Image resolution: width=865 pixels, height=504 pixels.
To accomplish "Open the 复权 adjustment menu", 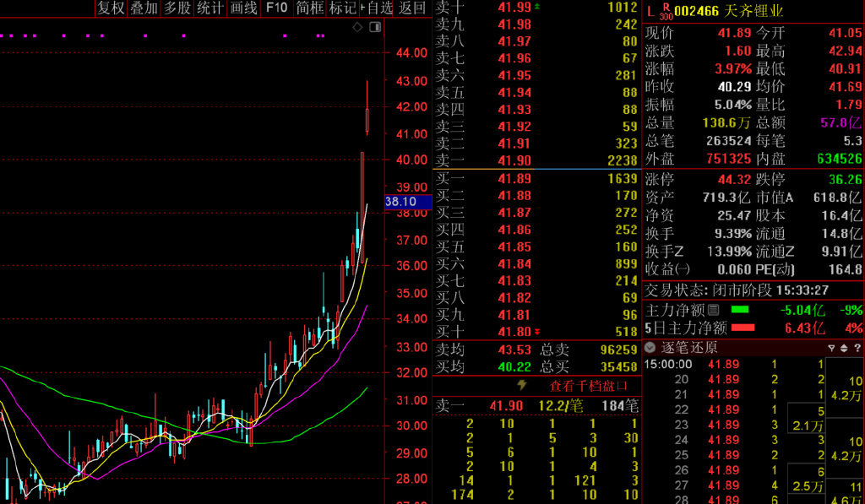I will click(x=110, y=8).
